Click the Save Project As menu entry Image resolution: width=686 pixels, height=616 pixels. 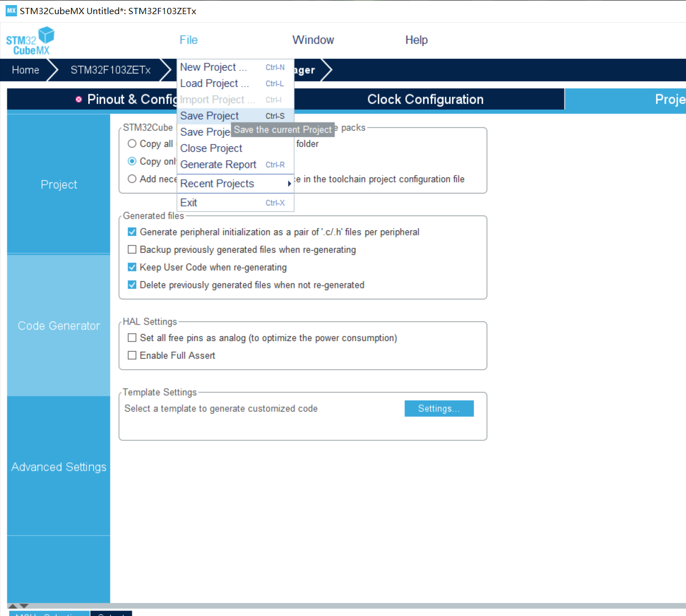[205, 132]
